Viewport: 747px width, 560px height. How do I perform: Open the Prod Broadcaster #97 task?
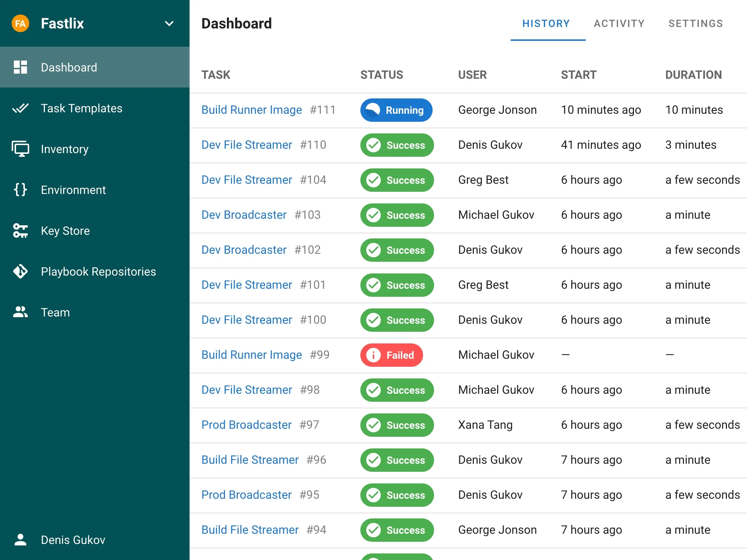pyautogui.click(x=247, y=425)
